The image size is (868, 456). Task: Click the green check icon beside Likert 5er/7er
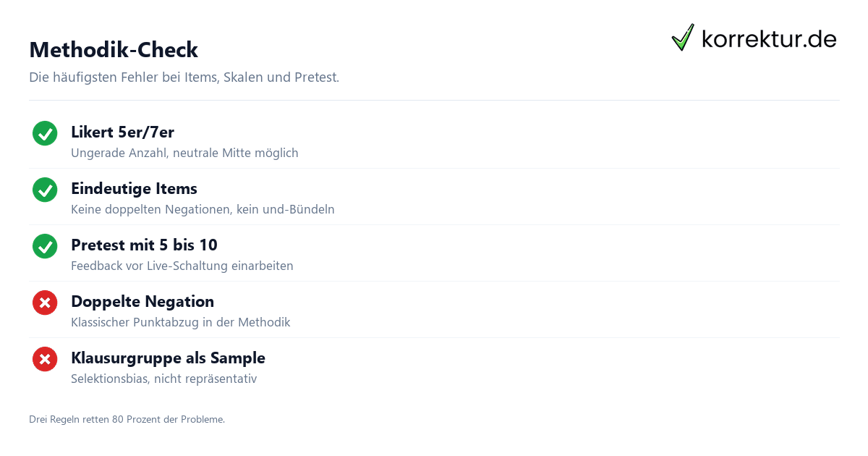(x=45, y=133)
